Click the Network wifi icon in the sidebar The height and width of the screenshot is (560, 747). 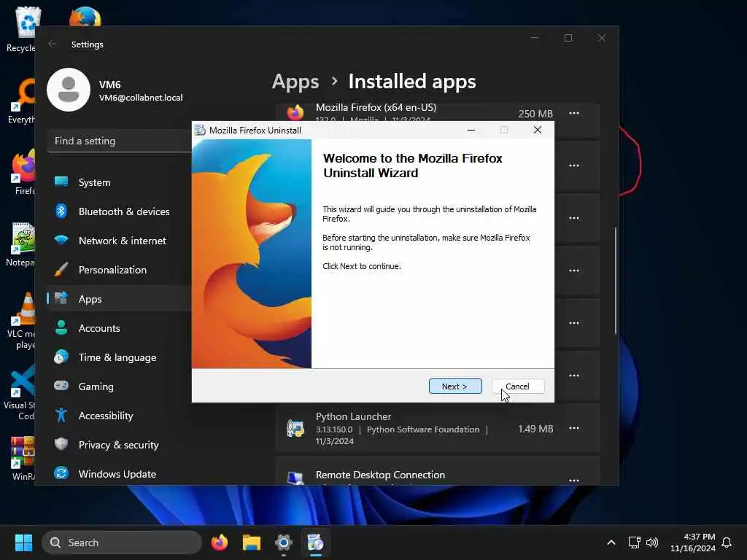pos(61,239)
